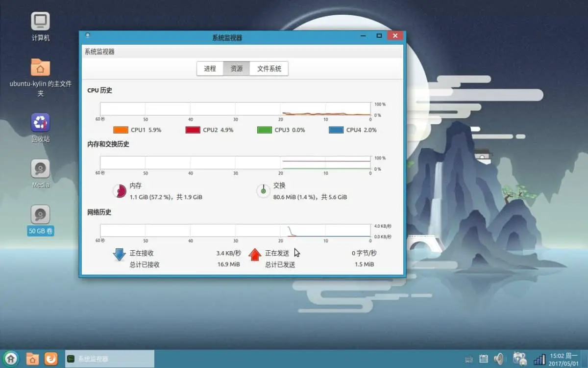Open the 回收站 trash icon
This screenshot has height=368, width=588.
(x=41, y=128)
